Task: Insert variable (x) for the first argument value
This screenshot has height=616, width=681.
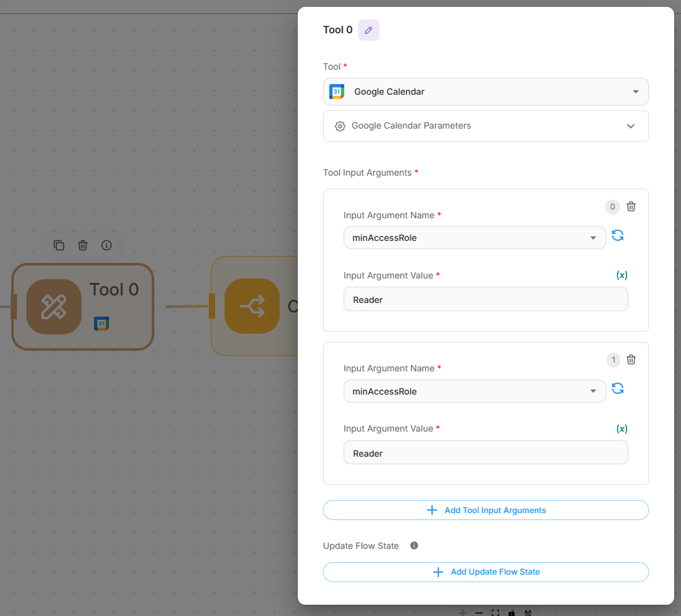Action: 621,275
